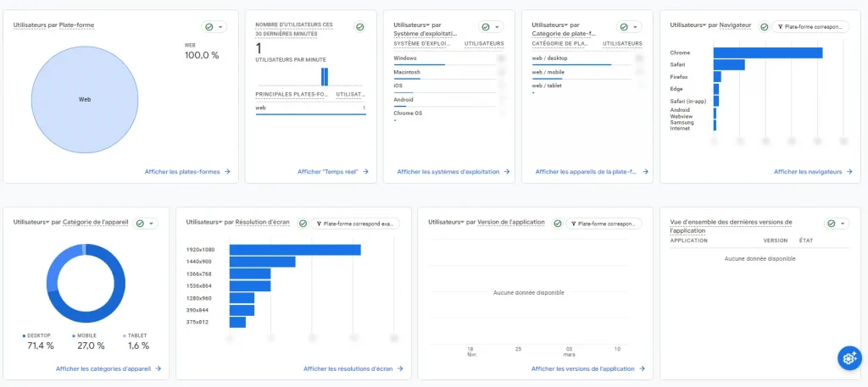Open the status dropdown on Utilisateurs par Plate-forme card
This screenshot has width=868, height=387.
point(214,26)
